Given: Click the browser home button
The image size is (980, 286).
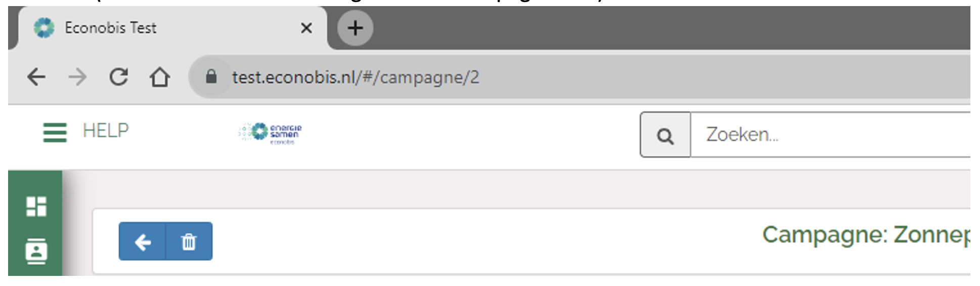Looking at the screenshot, I should pos(160,77).
